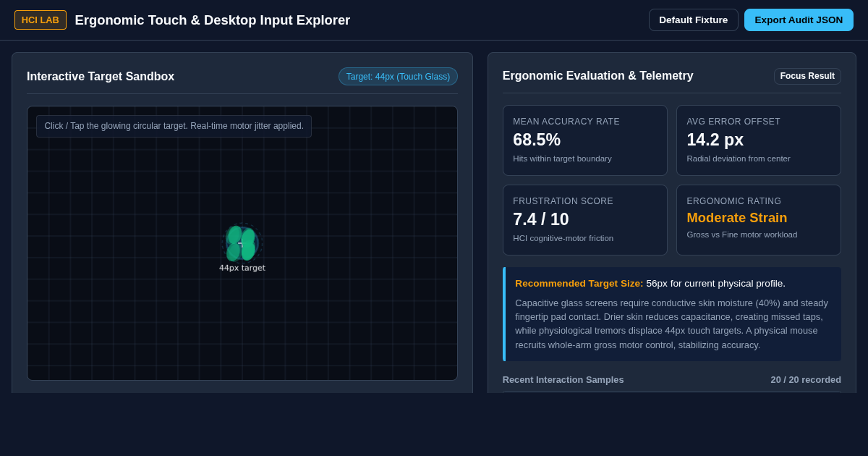Click the sandbox instruction tooltip text
The width and height of the screenshot is (868, 456).
point(174,126)
